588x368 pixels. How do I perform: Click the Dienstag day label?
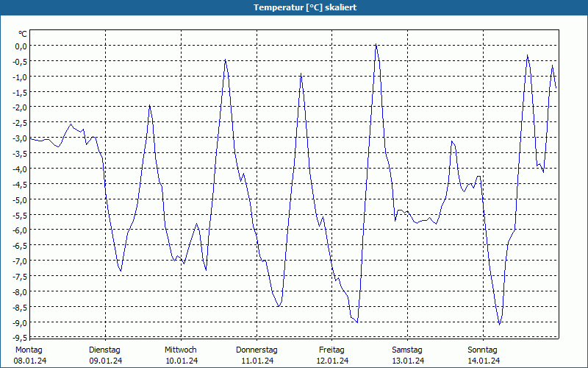(x=104, y=350)
